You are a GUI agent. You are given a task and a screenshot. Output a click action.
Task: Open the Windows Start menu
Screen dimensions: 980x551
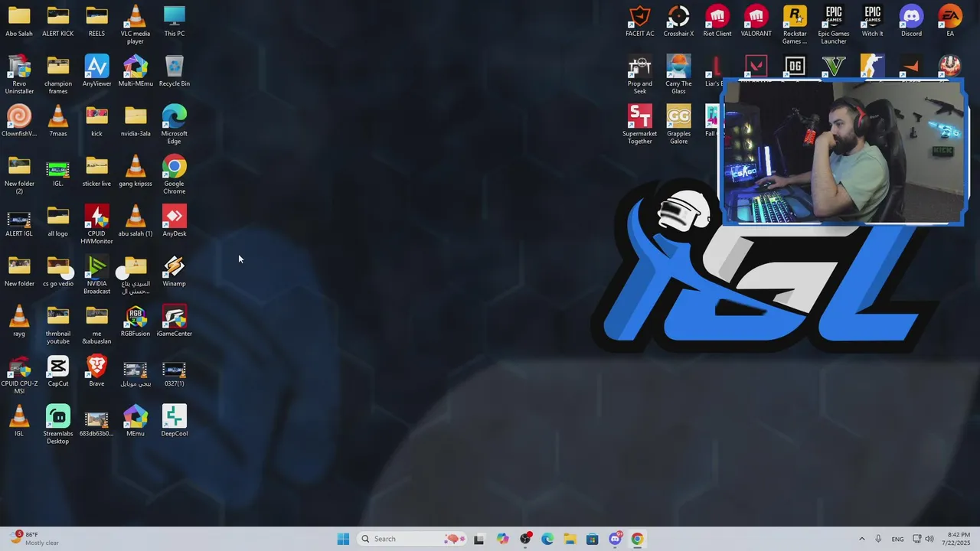pyautogui.click(x=343, y=539)
